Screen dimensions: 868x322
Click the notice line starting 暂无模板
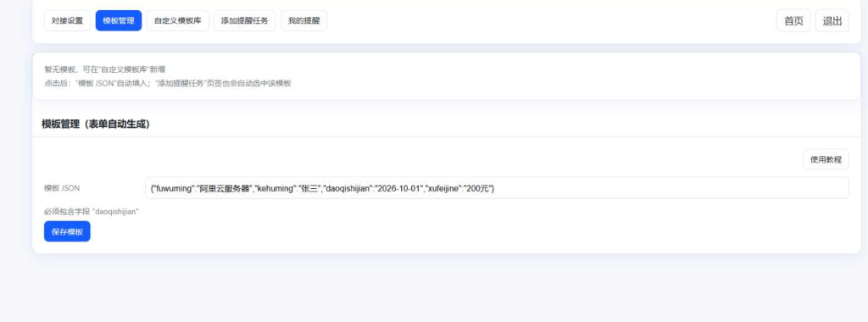pos(104,69)
